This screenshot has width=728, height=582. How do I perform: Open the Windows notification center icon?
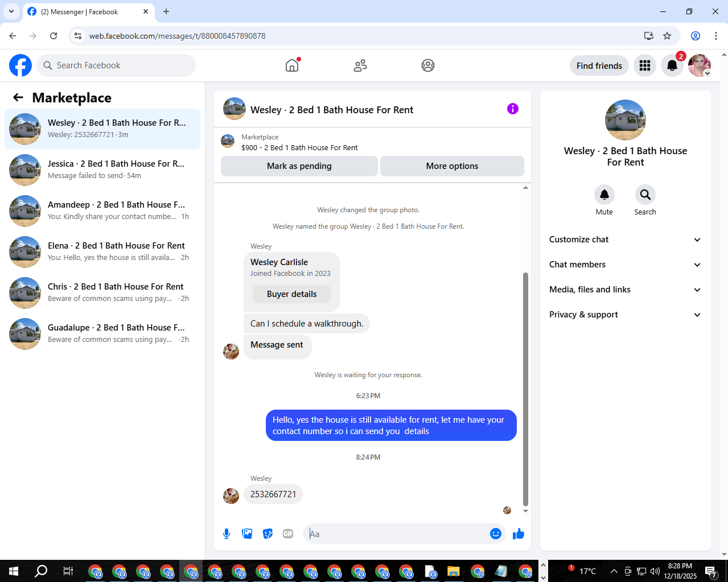click(x=711, y=571)
